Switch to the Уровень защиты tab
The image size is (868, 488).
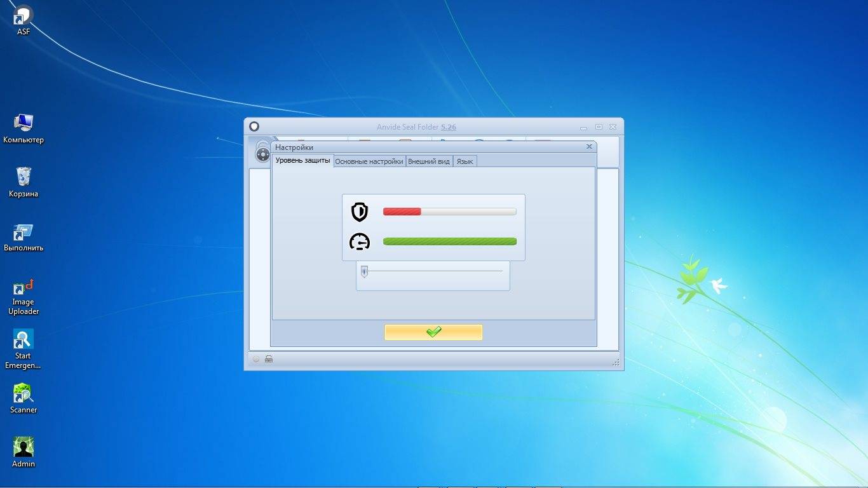[x=303, y=161]
